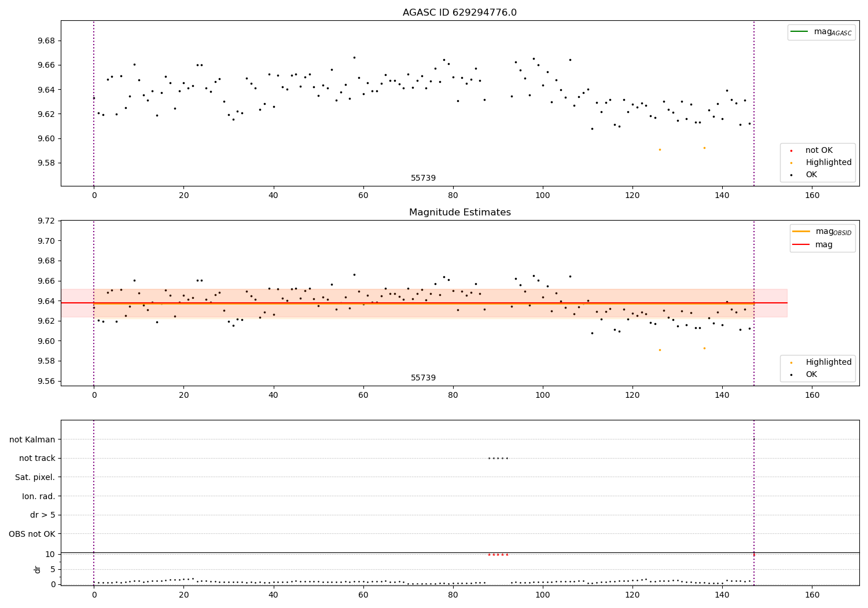
Task: Click the orange highlighted point near 126 in middle plot
Action: point(660,350)
